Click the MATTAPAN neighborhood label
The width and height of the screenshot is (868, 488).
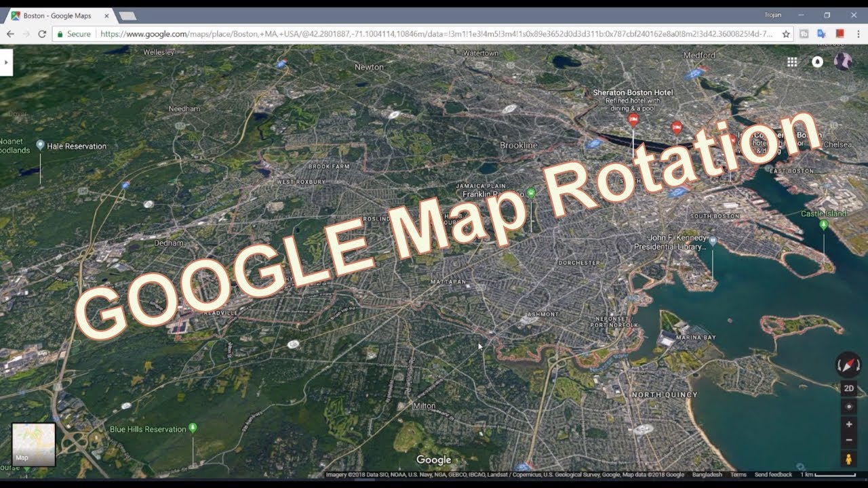click(448, 281)
